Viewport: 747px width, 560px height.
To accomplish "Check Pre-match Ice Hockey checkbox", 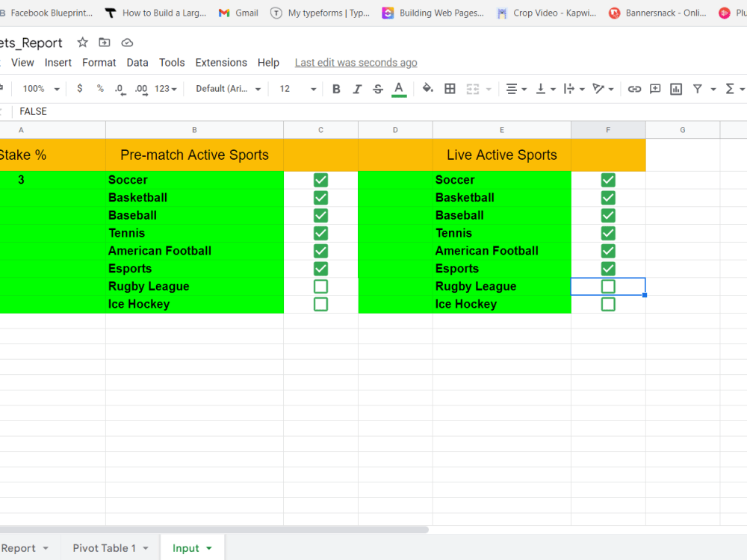I will 320,305.
